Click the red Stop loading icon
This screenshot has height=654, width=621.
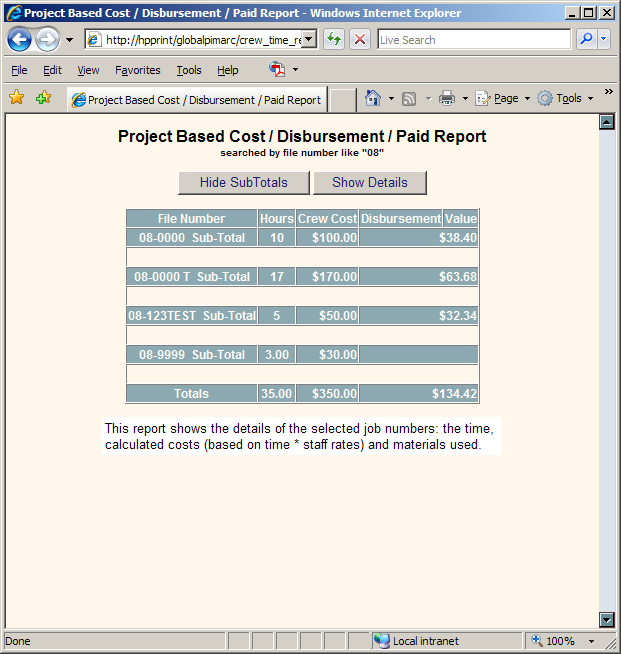pos(360,40)
